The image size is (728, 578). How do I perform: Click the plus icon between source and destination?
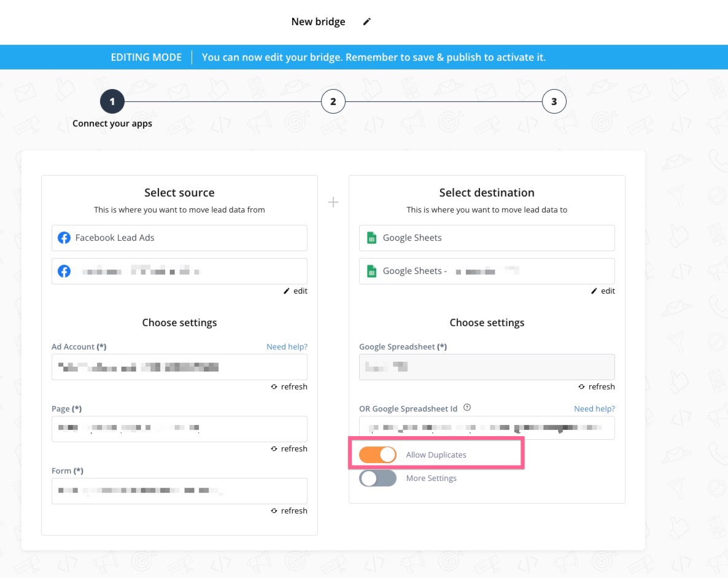[x=333, y=202]
